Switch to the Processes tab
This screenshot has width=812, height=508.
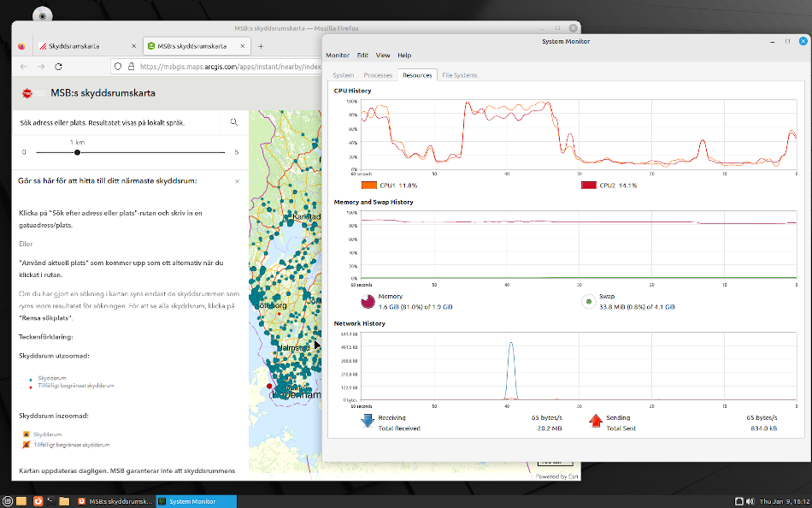(x=378, y=75)
